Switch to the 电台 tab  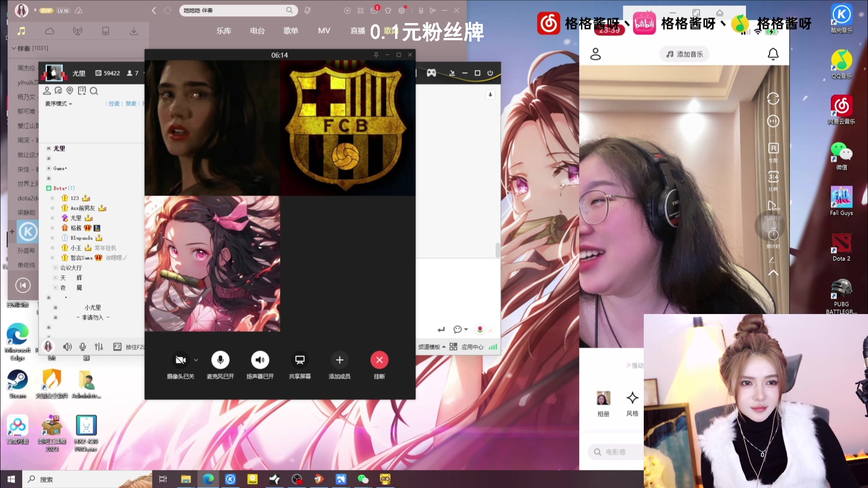coord(257,30)
